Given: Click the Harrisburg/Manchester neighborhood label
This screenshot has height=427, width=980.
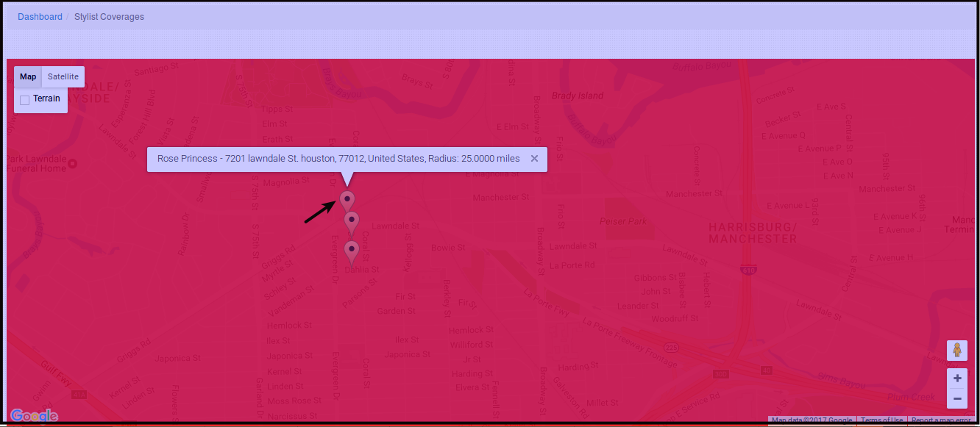Looking at the screenshot, I should click(x=753, y=233).
